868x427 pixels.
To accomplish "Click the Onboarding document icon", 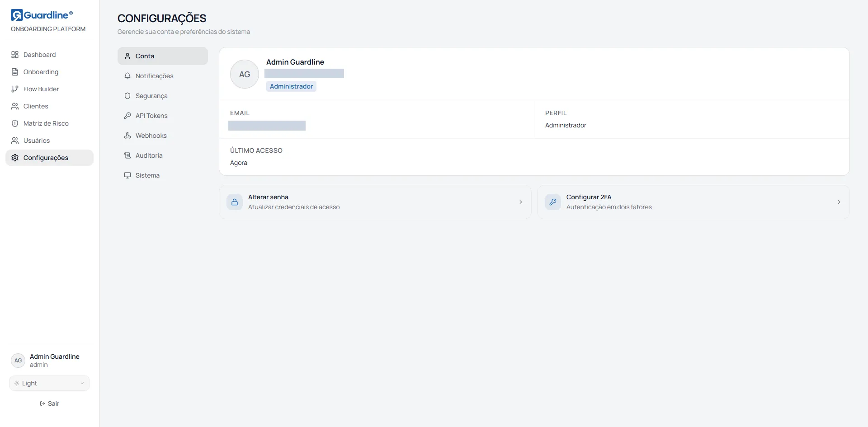I will click(15, 72).
